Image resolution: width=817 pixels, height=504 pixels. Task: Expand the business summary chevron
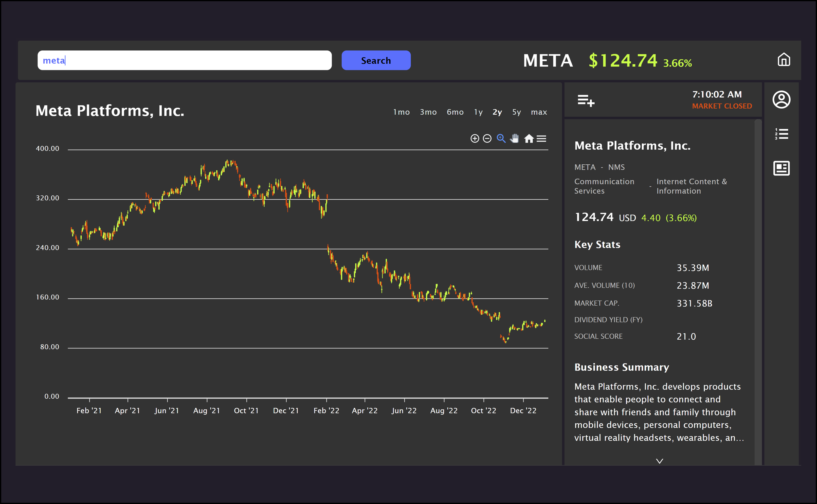coord(659,461)
